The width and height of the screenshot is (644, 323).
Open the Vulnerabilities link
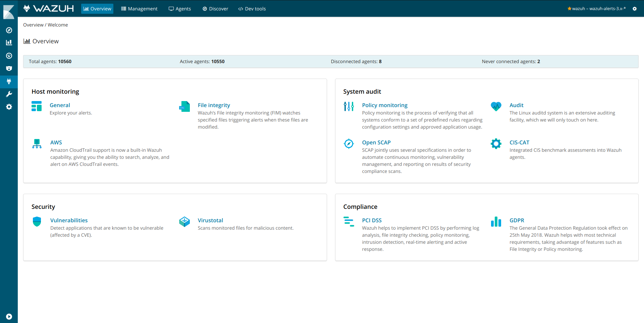[69, 220]
